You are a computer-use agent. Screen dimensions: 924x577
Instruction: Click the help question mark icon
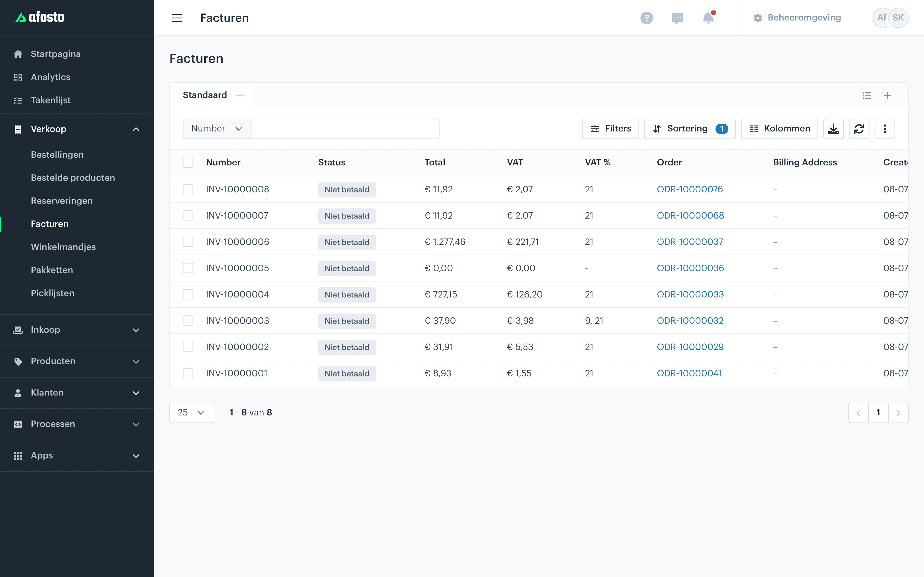click(646, 18)
